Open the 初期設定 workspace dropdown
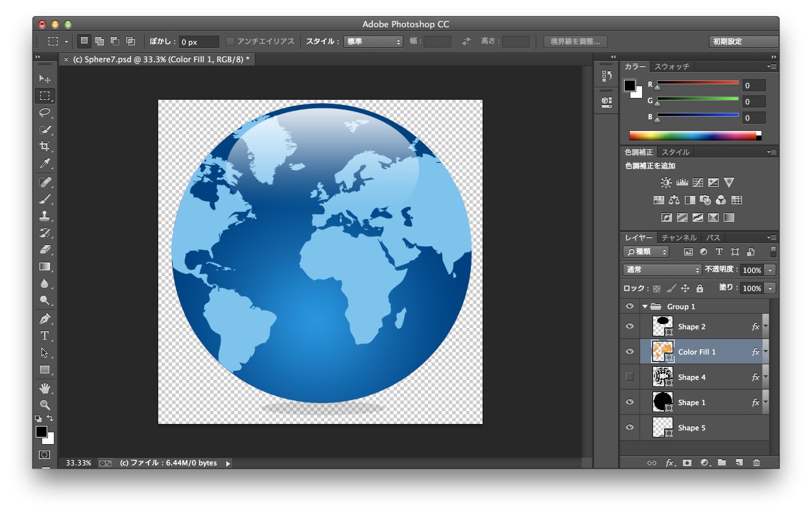 point(743,41)
